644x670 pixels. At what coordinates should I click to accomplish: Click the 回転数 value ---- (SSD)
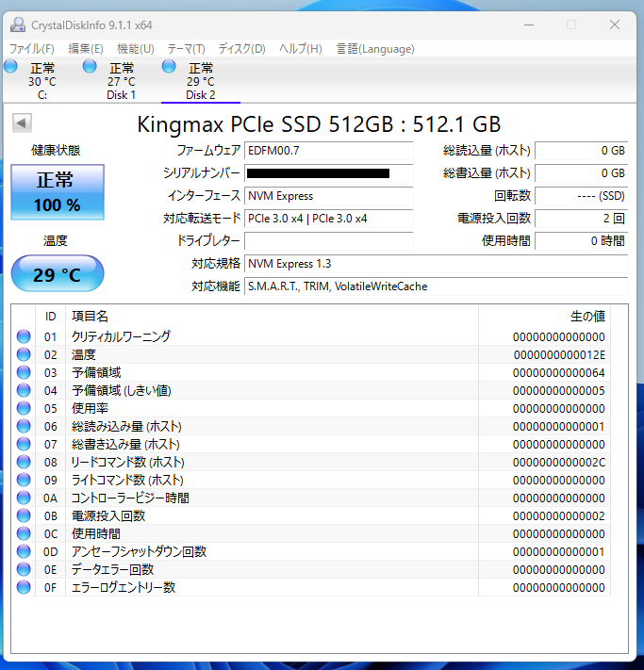point(581,196)
